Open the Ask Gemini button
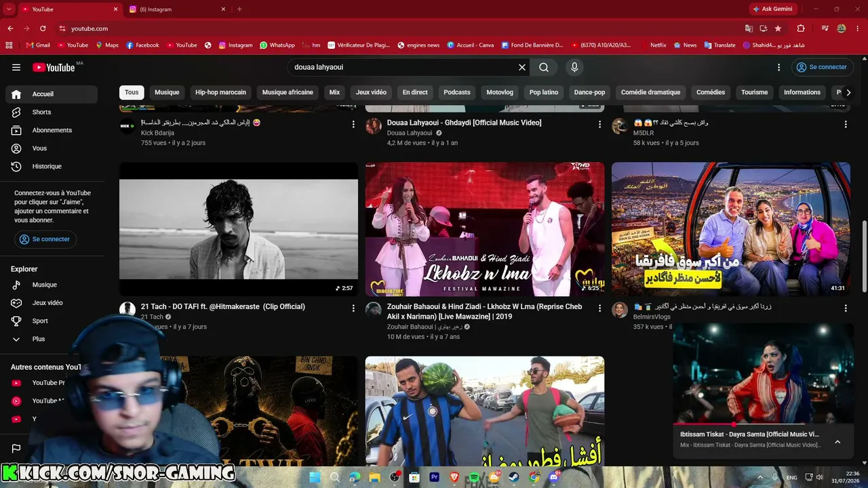868x488 pixels. pos(772,9)
